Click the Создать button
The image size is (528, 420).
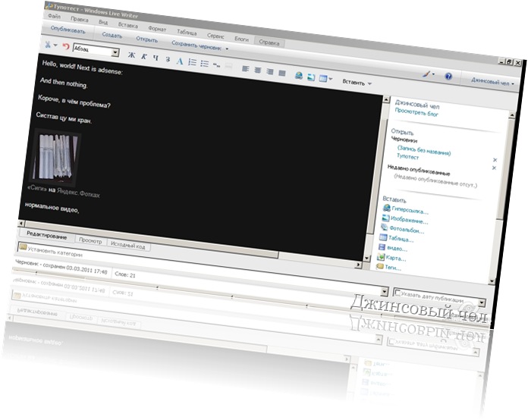112,35
